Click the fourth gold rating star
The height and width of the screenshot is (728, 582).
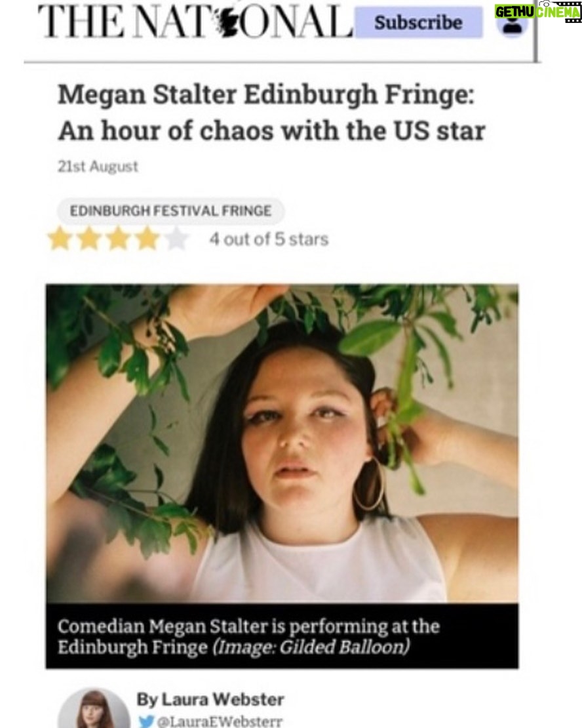click(x=147, y=239)
